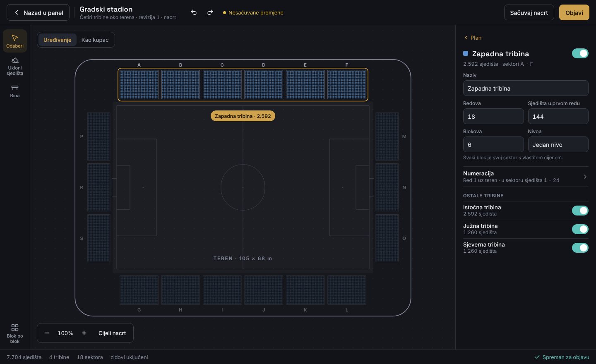Switch to the Kao kupac view tab

point(95,40)
